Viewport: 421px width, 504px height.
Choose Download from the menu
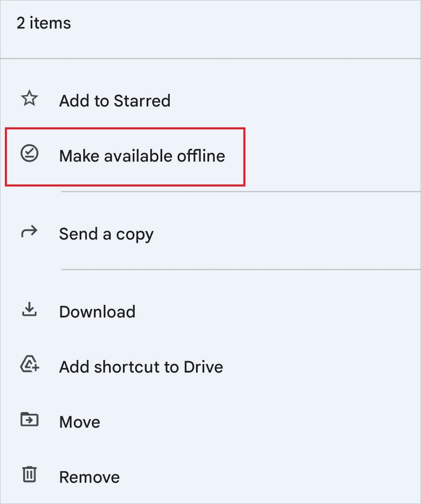tap(97, 312)
